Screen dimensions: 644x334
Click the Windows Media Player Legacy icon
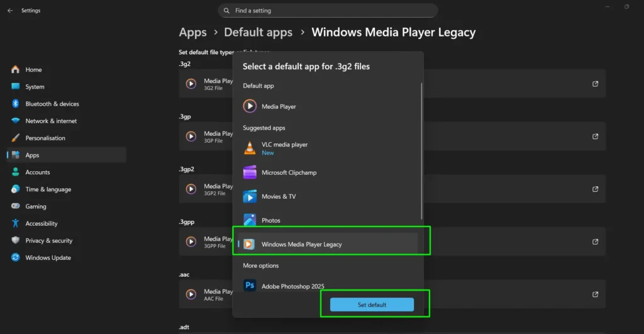point(249,244)
